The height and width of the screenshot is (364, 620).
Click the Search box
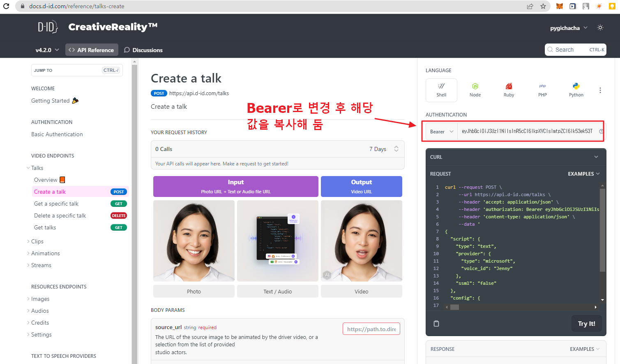click(x=576, y=50)
